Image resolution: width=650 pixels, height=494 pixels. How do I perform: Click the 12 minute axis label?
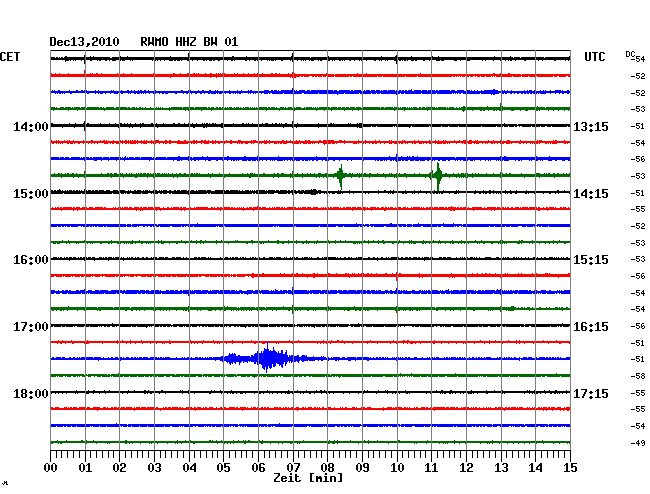[466, 468]
